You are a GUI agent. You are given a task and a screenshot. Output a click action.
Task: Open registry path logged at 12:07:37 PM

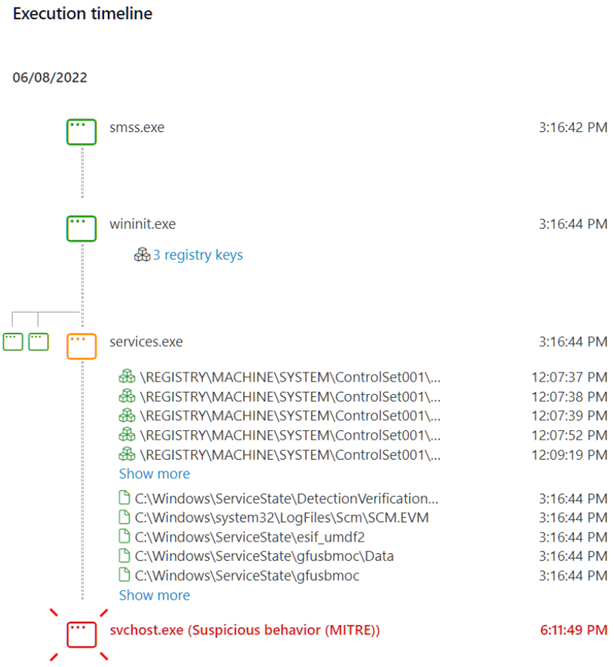point(290,377)
